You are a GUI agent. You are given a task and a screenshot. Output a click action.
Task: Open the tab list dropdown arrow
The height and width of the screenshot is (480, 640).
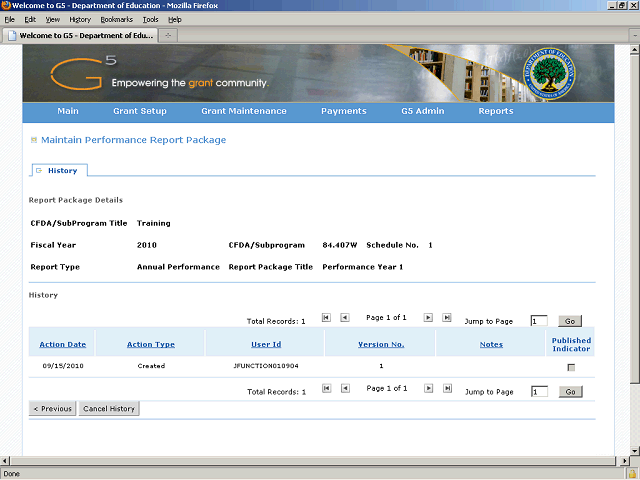635,36
